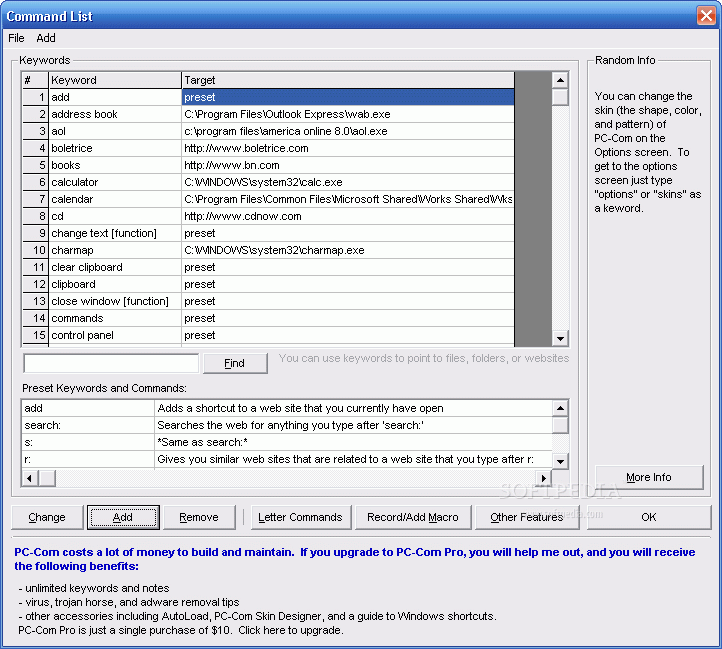The image size is (722, 649).
Task: Click preset commands list scroll down arrow
Action: (x=560, y=461)
